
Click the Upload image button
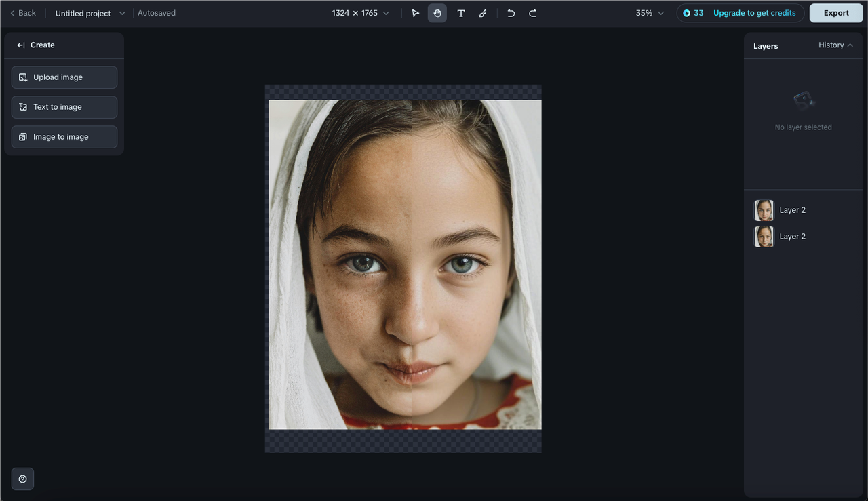64,77
